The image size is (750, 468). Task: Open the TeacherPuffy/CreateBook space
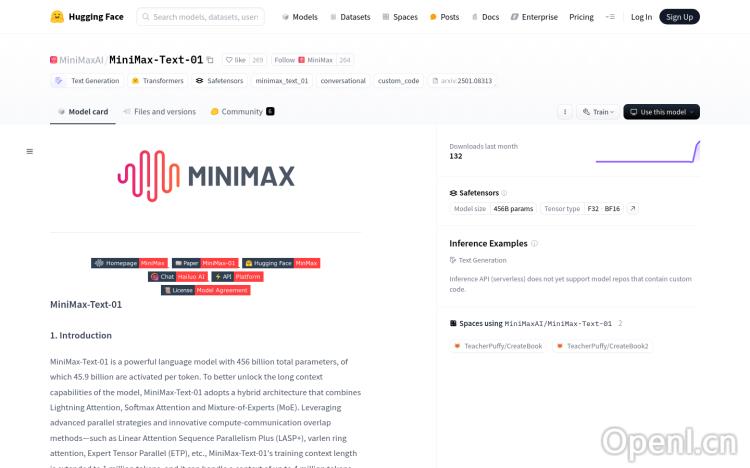click(x=498, y=346)
